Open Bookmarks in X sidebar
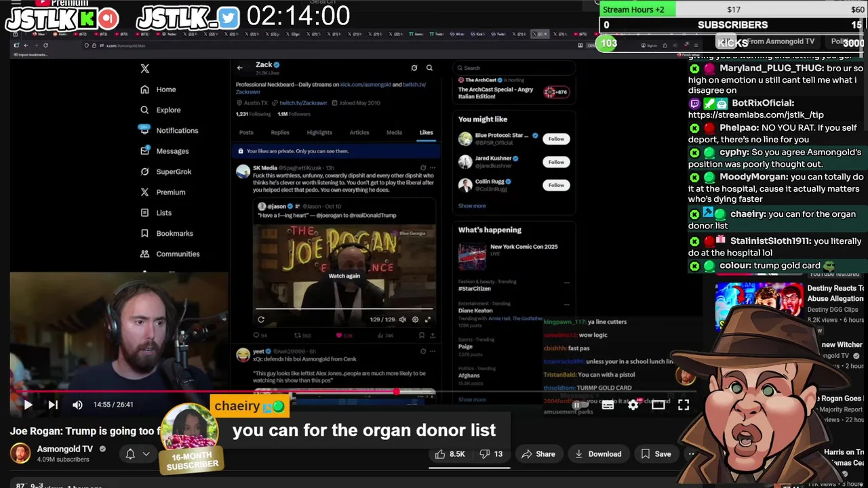 tap(166, 233)
